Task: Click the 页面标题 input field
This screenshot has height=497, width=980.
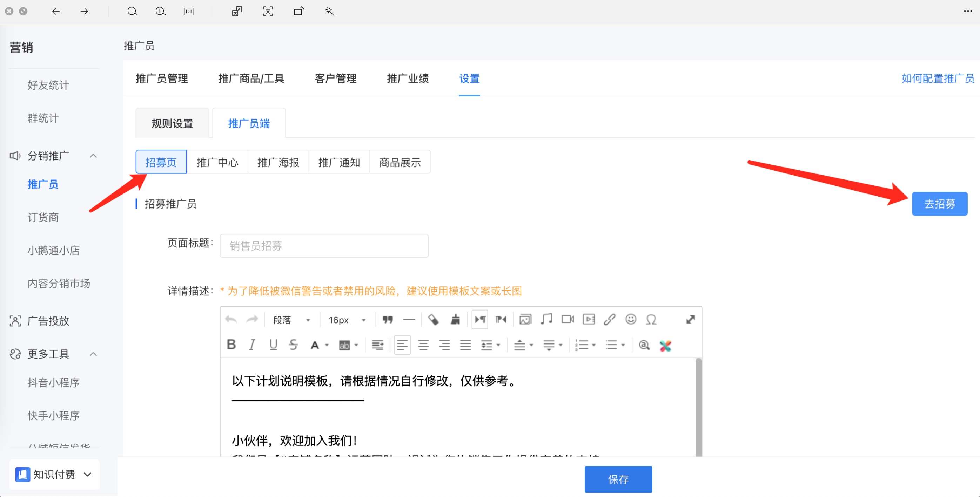Action: pyautogui.click(x=324, y=246)
